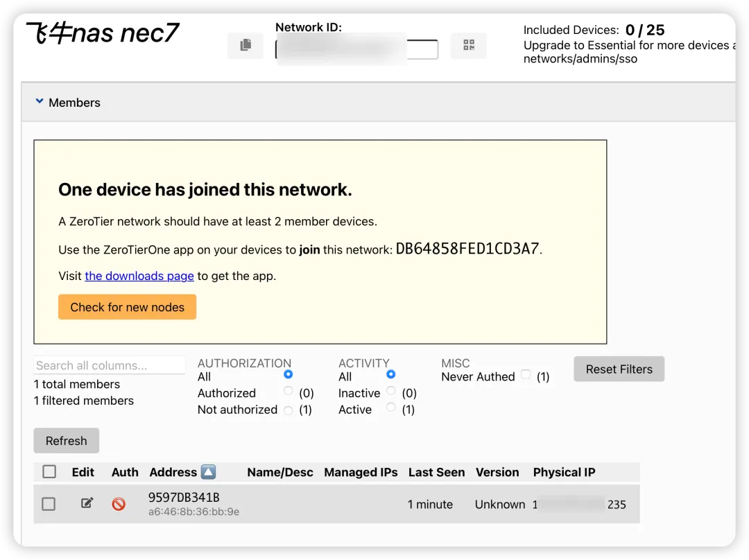The width and height of the screenshot is (749, 560).
Task: Click Check for new nodes button
Action: (127, 307)
